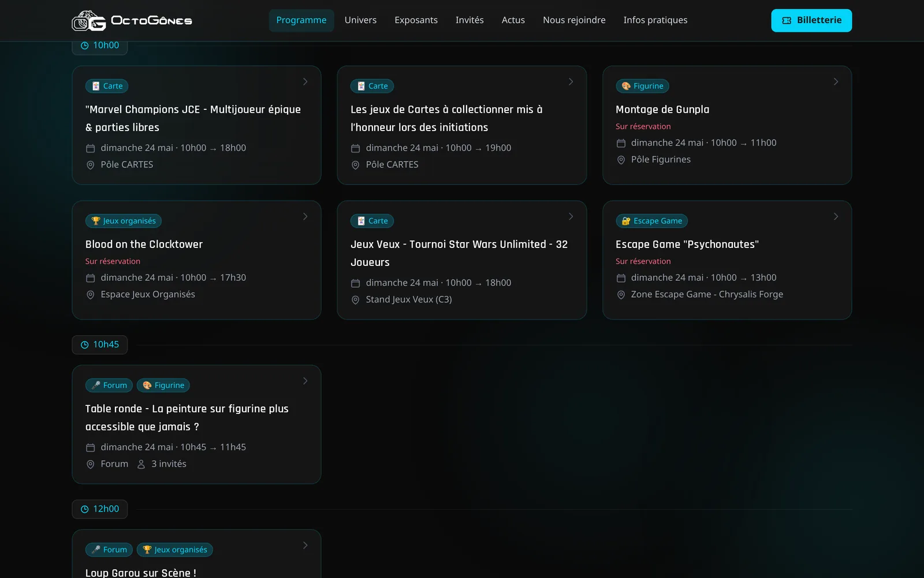924x578 pixels.
Task: Click the ticket icon in Billetterie
Action: point(787,20)
